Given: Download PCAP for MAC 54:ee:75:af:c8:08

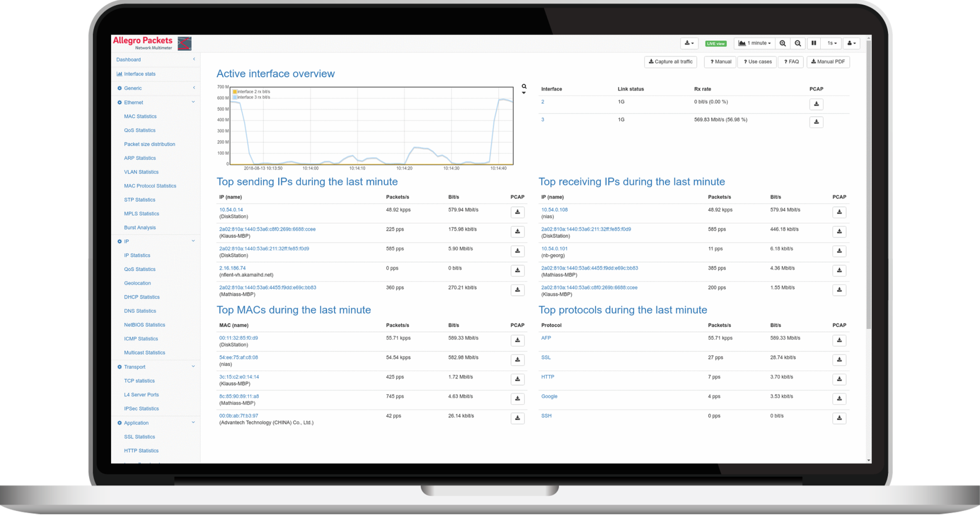Looking at the screenshot, I should [517, 360].
